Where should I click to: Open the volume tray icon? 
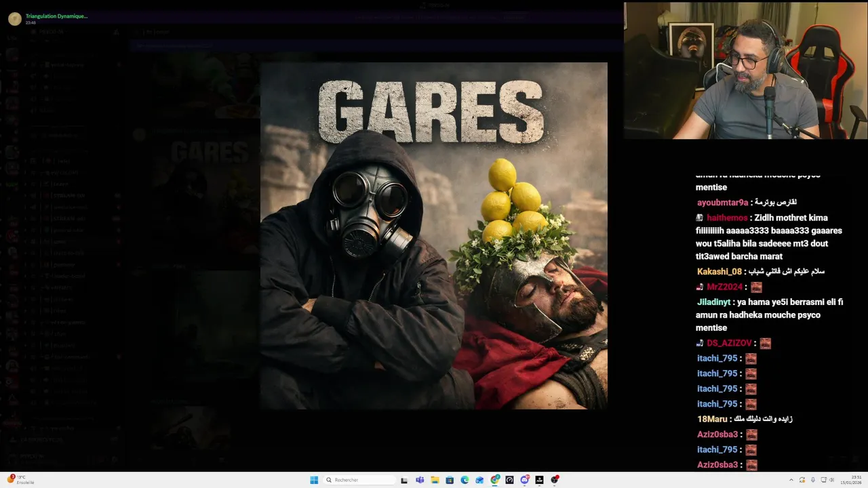pos(832,480)
